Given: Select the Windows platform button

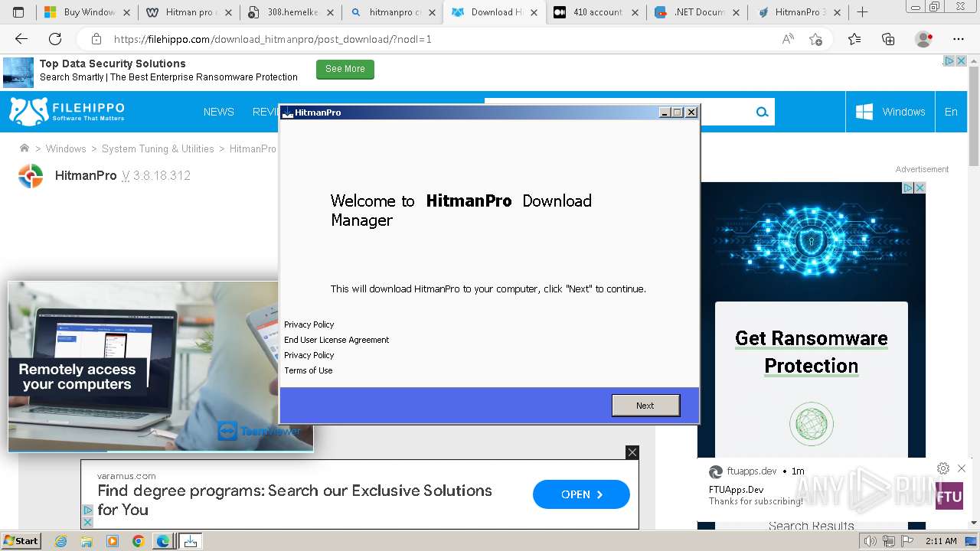Looking at the screenshot, I should [x=890, y=112].
